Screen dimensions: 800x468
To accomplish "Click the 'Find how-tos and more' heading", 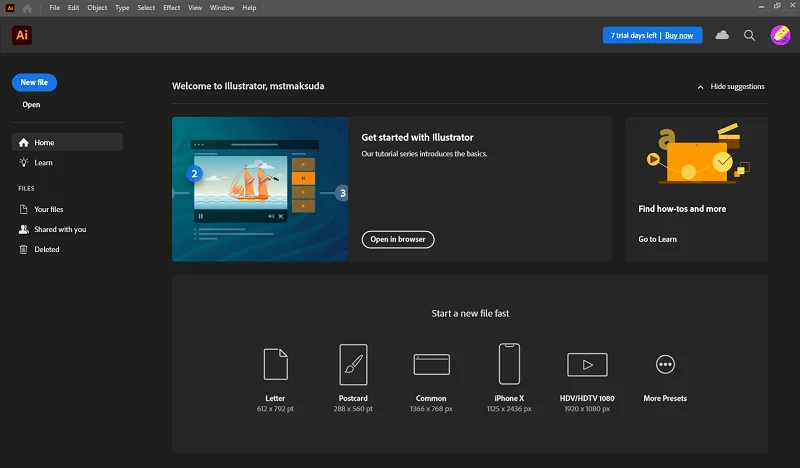I will 682,209.
